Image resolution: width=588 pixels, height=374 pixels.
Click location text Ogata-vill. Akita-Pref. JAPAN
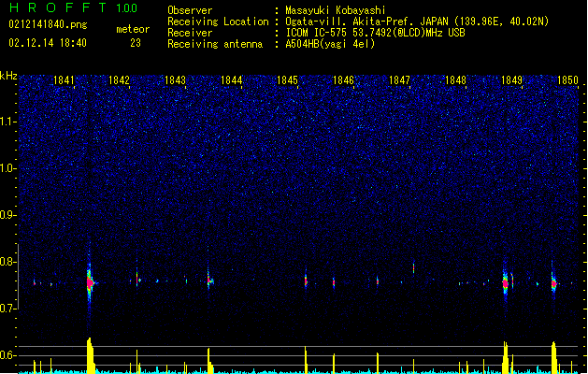(x=366, y=22)
